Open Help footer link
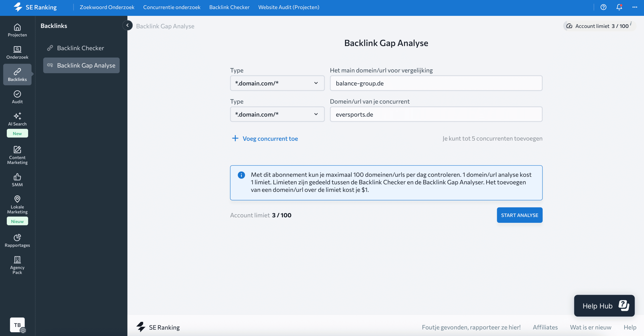The height and width of the screenshot is (336, 644). (630, 327)
